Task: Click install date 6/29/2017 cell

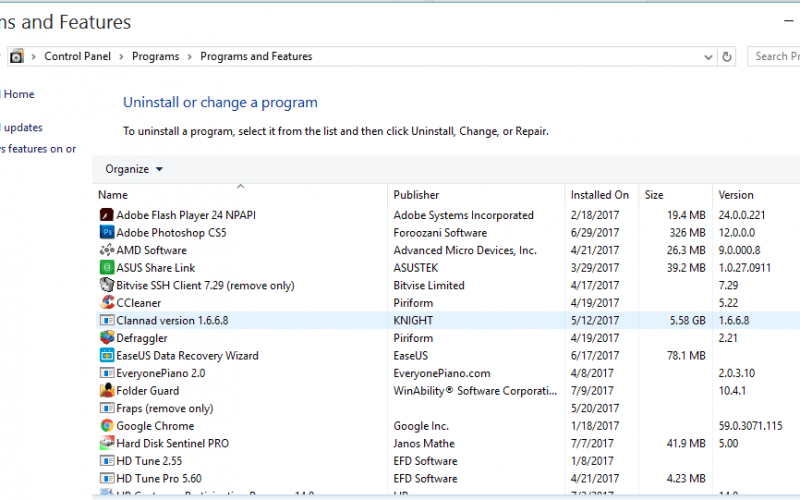Action: [x=594, y=233]
